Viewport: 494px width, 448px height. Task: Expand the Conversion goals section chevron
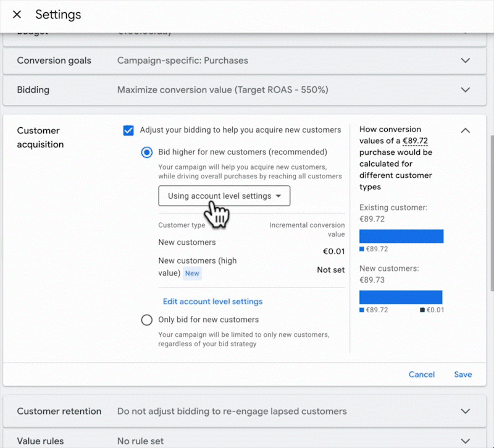pos(466,60)
